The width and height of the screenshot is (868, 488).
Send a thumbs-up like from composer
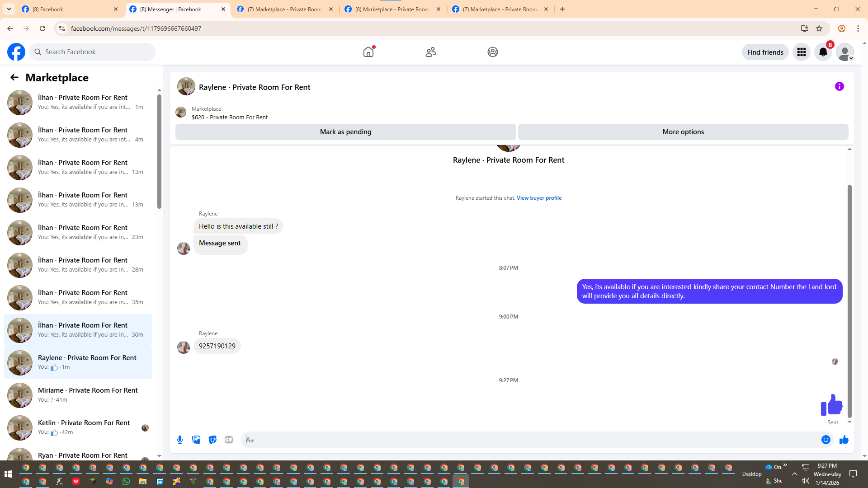click(844, 440)
